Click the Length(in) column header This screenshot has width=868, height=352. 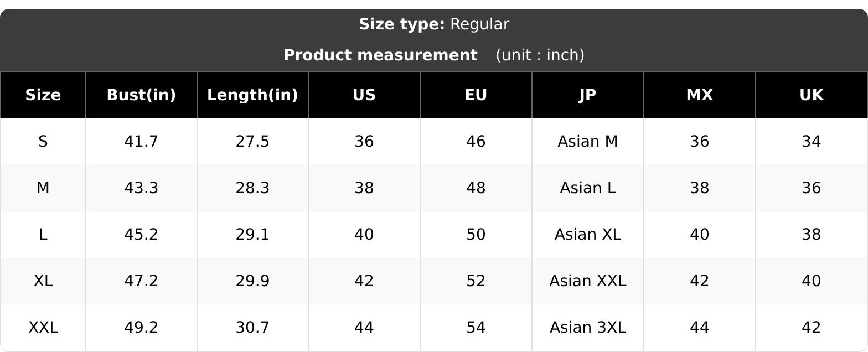click(x=252, y=95)
